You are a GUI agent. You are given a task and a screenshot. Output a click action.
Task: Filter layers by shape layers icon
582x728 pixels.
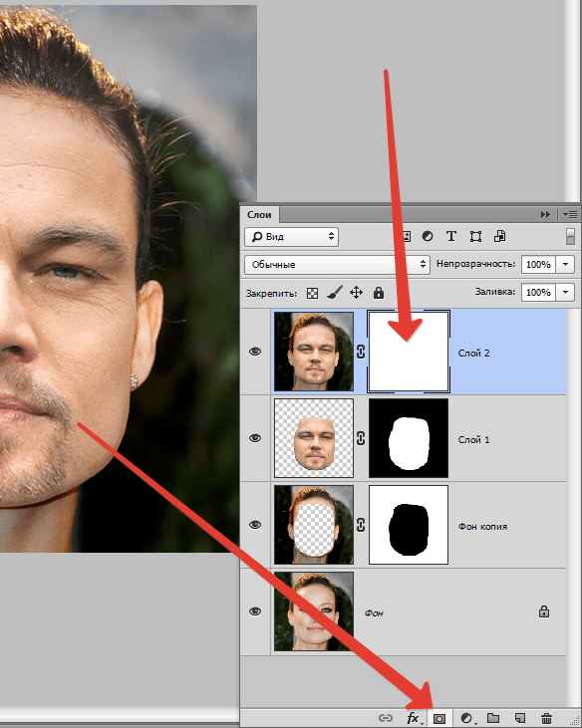point(475,236)
